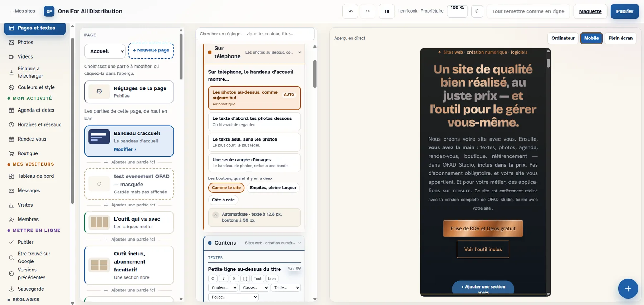Click the Publier button at top right

coord(624,11)
